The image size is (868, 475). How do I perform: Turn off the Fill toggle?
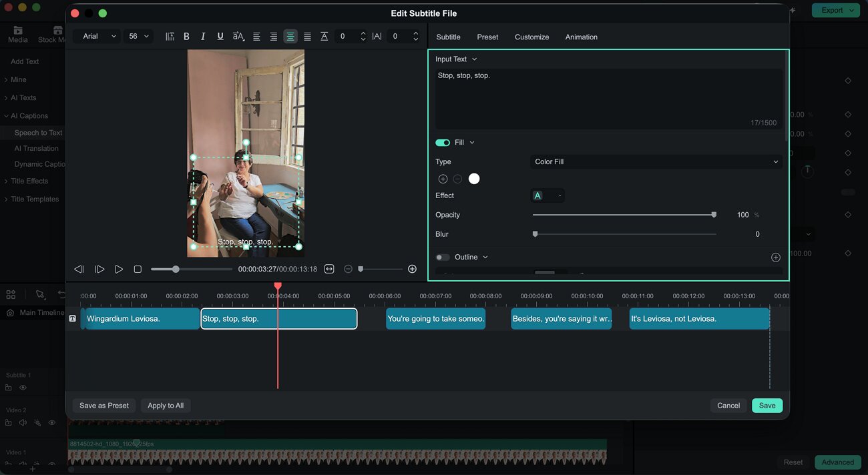(x=443, y=142)
